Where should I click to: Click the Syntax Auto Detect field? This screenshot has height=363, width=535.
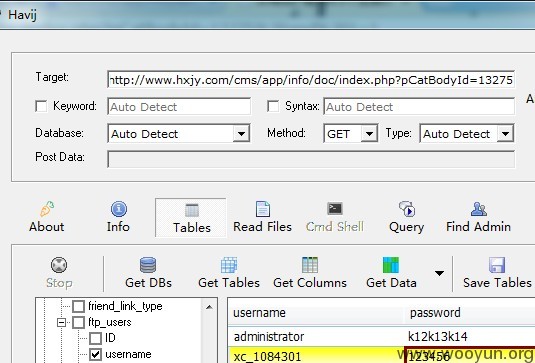[x=419, y=107]
